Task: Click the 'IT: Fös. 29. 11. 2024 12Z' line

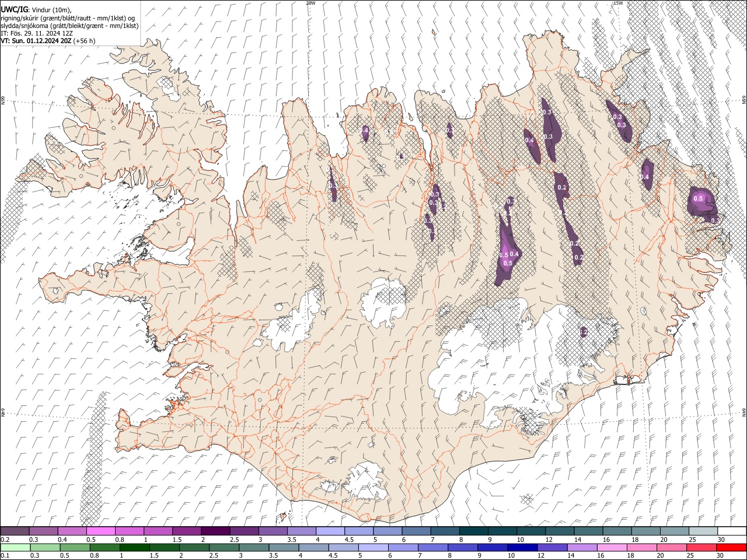Action: [x=37, y=33]
